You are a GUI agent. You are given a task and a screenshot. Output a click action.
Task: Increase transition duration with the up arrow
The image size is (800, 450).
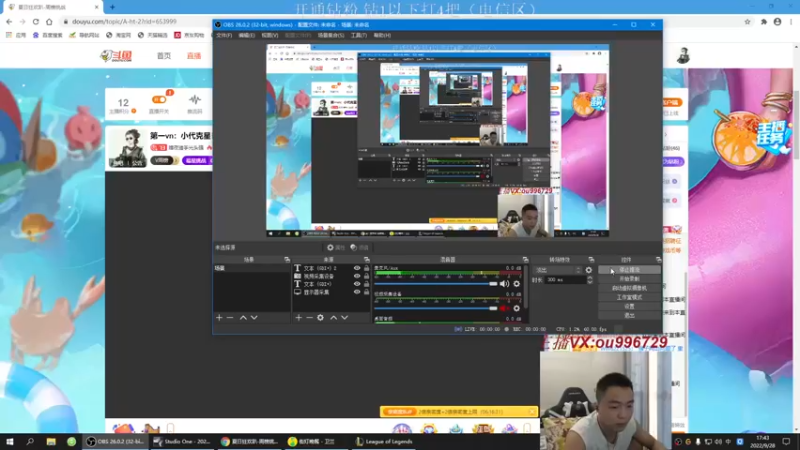tap(590, 278)
